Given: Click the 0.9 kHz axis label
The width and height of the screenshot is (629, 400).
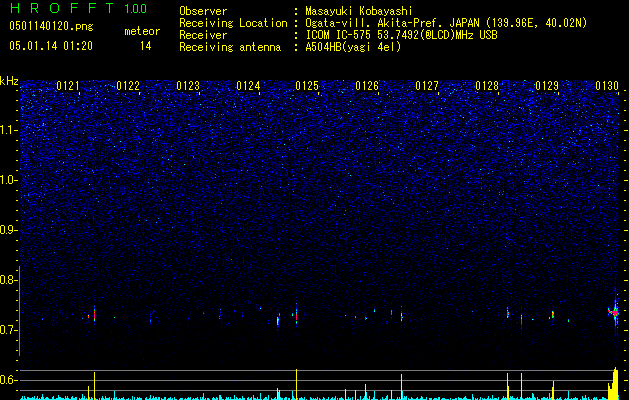Looking at the screenshot, I should click(x=9, y=230).
